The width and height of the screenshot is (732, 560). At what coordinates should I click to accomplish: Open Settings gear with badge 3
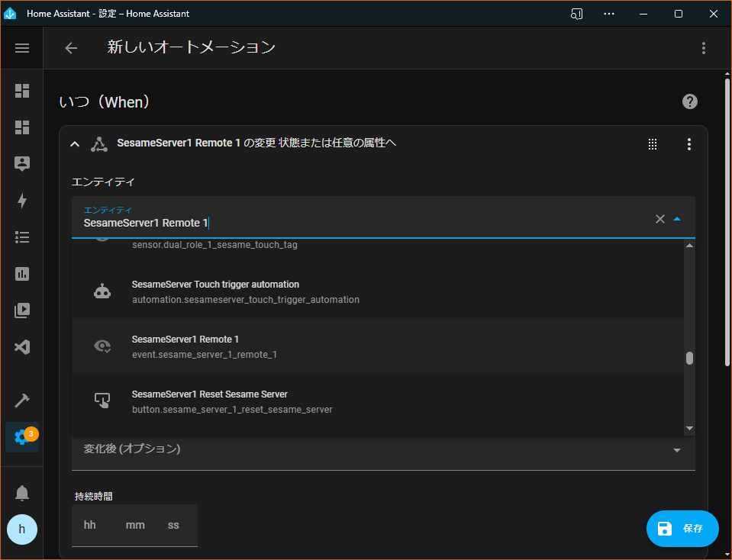[x=22, y=437]
